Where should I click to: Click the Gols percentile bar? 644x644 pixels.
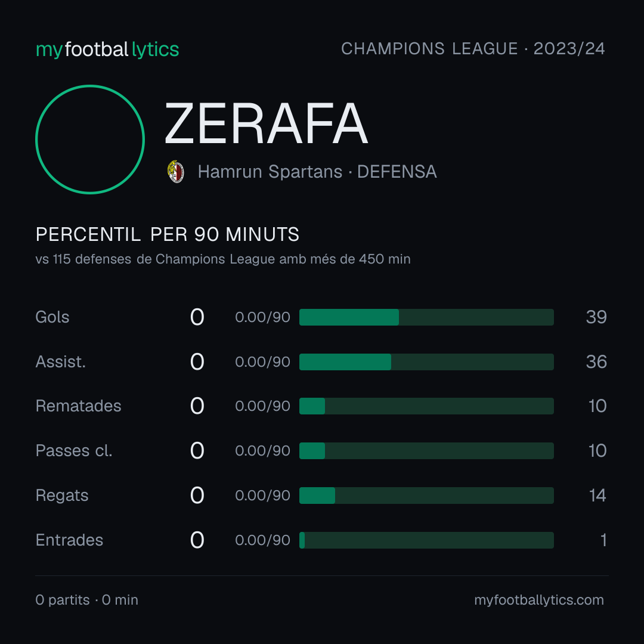(x=426, y=317)
